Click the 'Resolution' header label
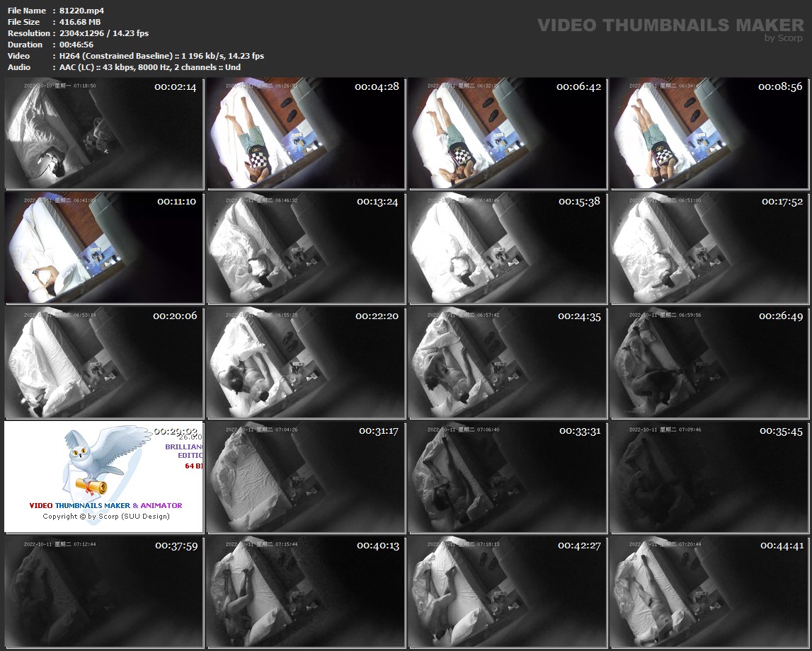The width and height of the screenshot is (812, 651). tap(29, 33)
